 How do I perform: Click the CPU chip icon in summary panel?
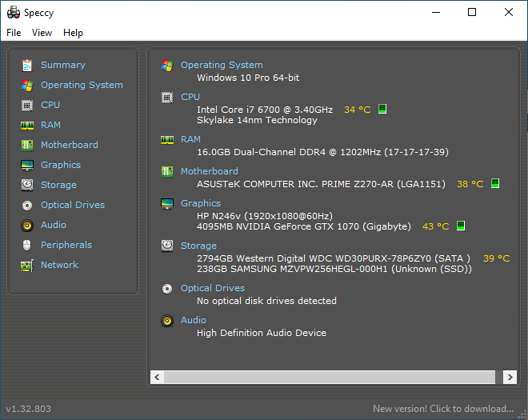coord(167,98)
